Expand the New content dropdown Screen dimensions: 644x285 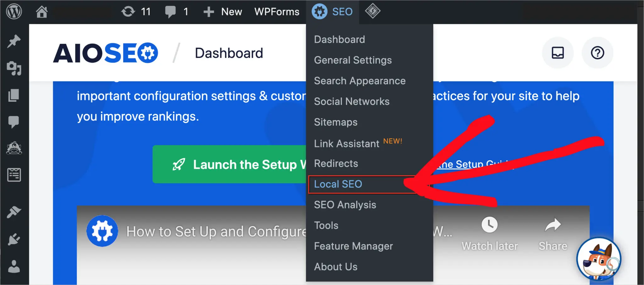222,12
